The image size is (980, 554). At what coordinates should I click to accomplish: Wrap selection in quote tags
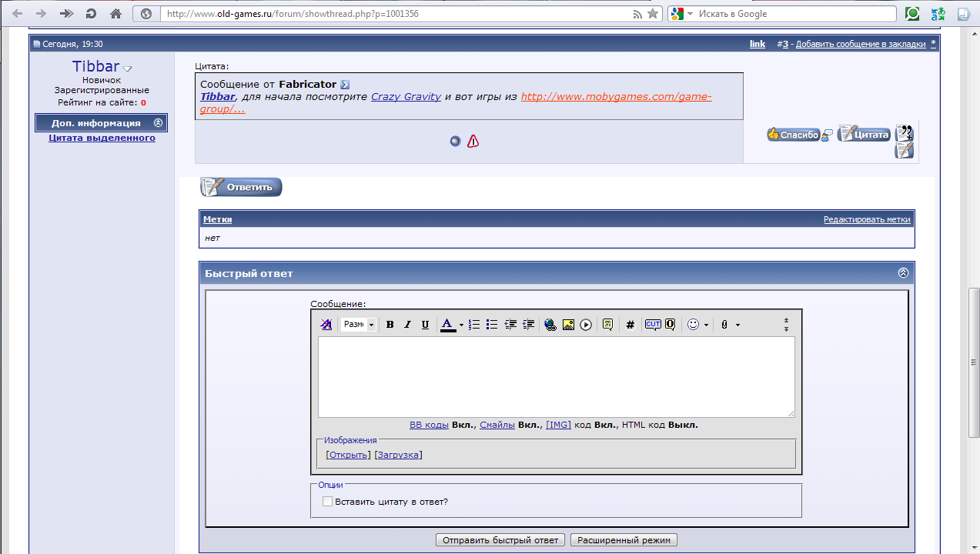pyautogui.click(x=608, y=325)
